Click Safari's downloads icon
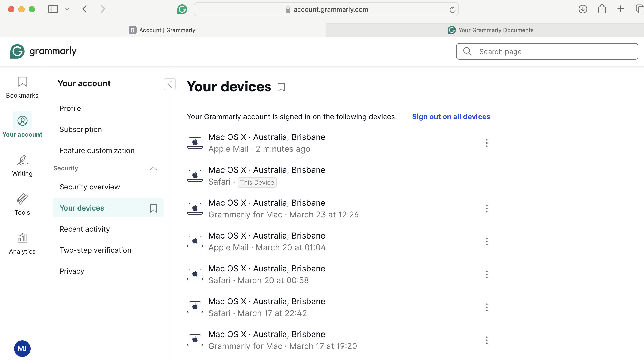The height and width of the screenshot is (362, 644). point(583,9)
